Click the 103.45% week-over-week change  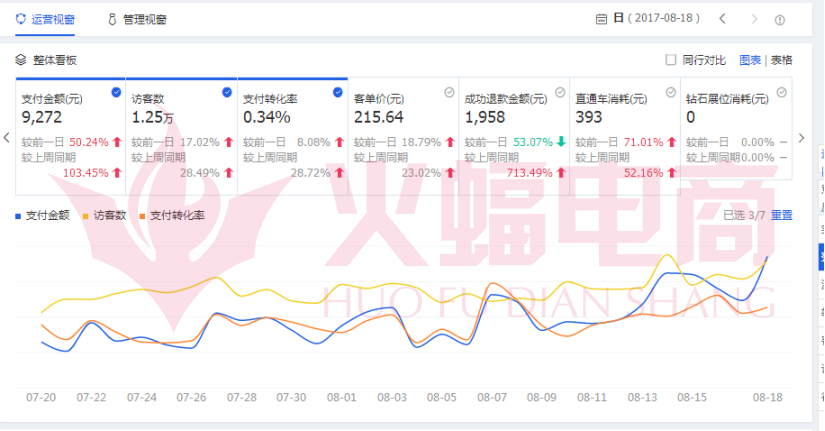coord(85,173)
